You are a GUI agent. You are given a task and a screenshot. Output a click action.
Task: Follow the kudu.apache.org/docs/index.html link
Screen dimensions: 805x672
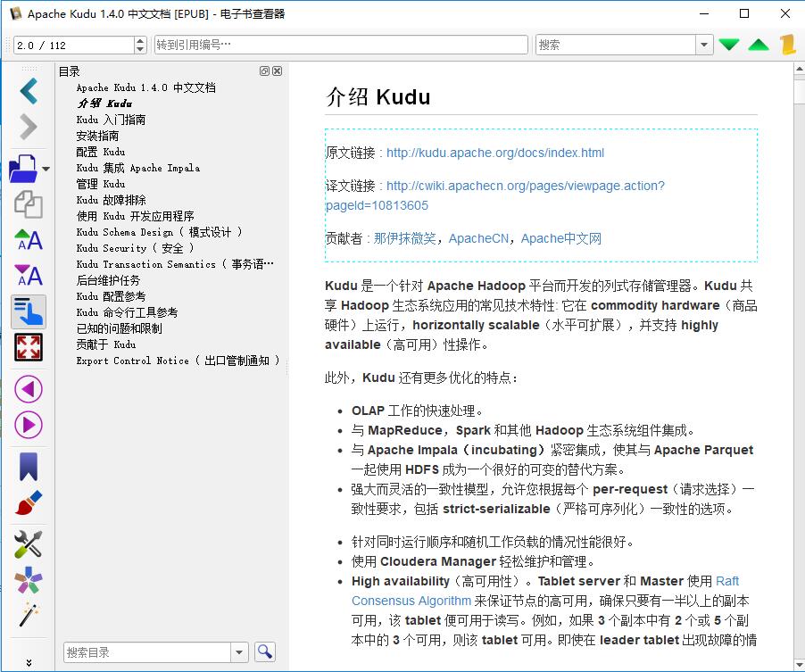click(x=495, y=153)
